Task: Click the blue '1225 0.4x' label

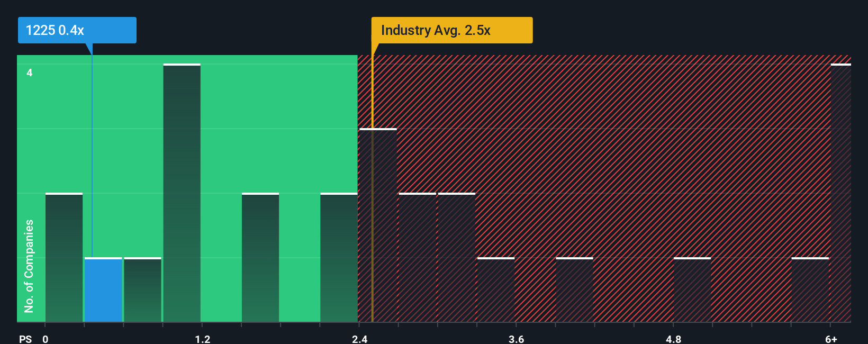Action: point(77,30)
